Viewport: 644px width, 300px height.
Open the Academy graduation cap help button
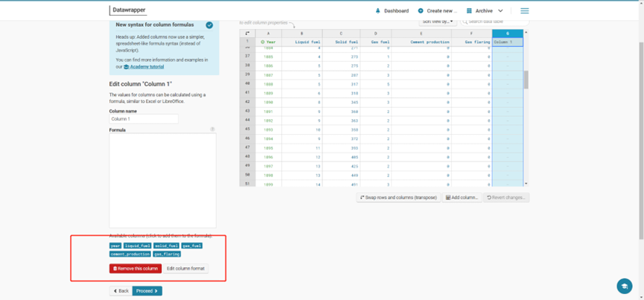point(625,286)
